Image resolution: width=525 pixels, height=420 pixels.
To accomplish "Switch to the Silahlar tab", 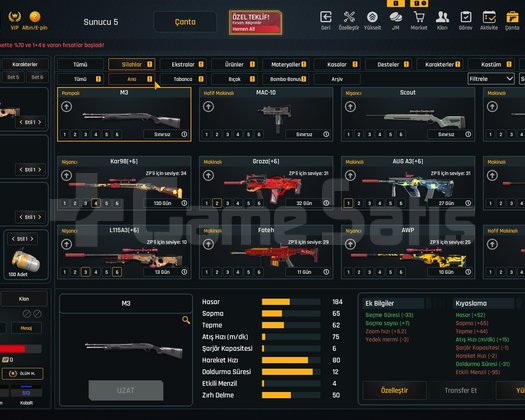I will pos(132,64).
